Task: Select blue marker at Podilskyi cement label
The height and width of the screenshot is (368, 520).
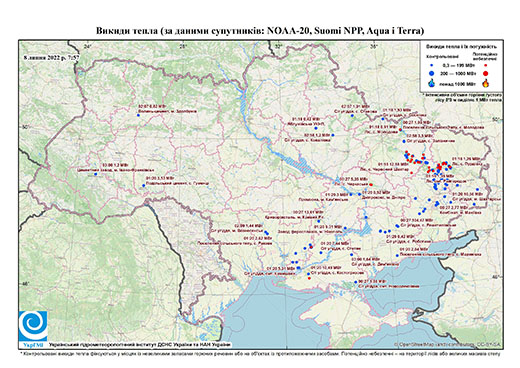Action: click(144, 185)
